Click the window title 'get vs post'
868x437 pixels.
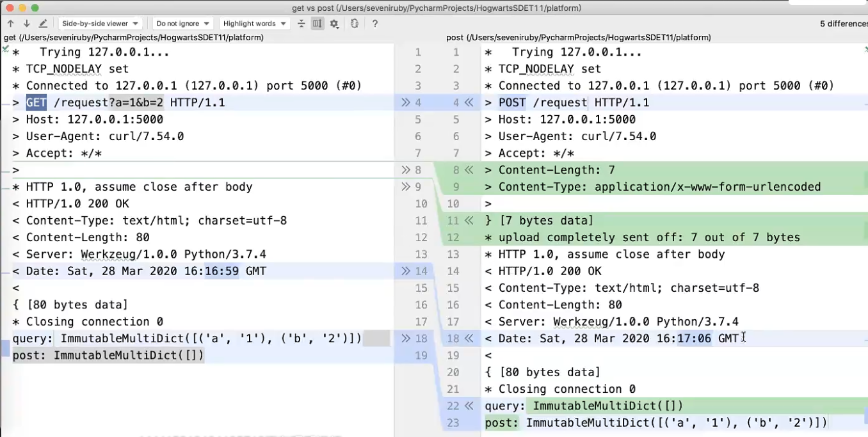[x=437, y=8]
